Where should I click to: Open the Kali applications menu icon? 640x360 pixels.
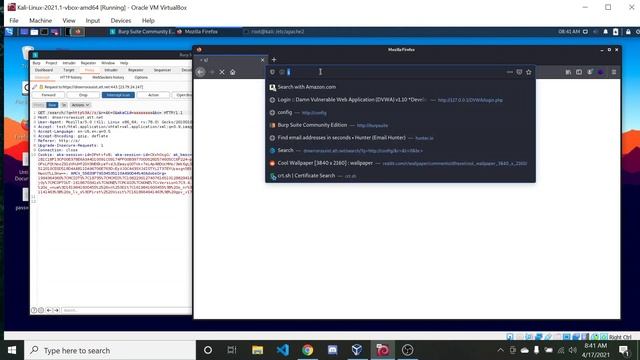click(x=9, y=31)
